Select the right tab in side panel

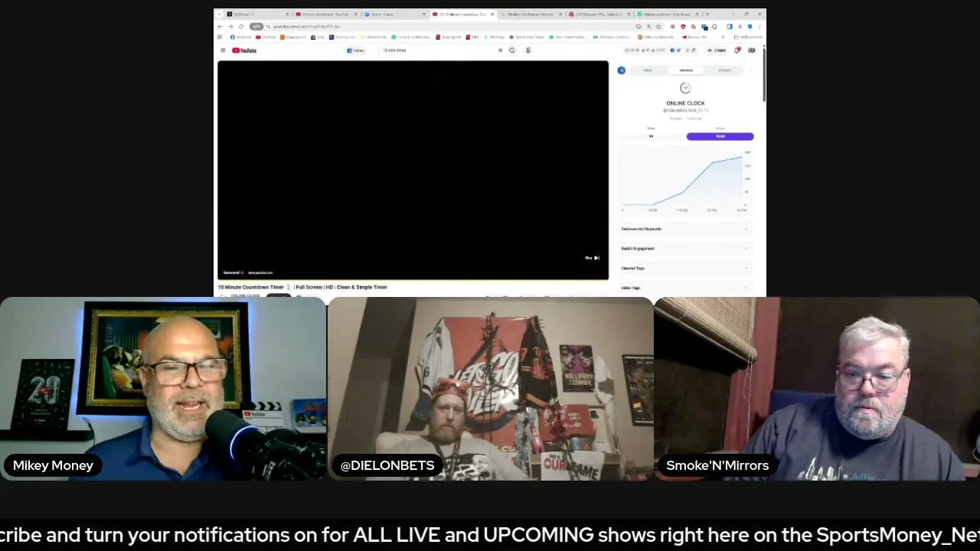(724, 70)
